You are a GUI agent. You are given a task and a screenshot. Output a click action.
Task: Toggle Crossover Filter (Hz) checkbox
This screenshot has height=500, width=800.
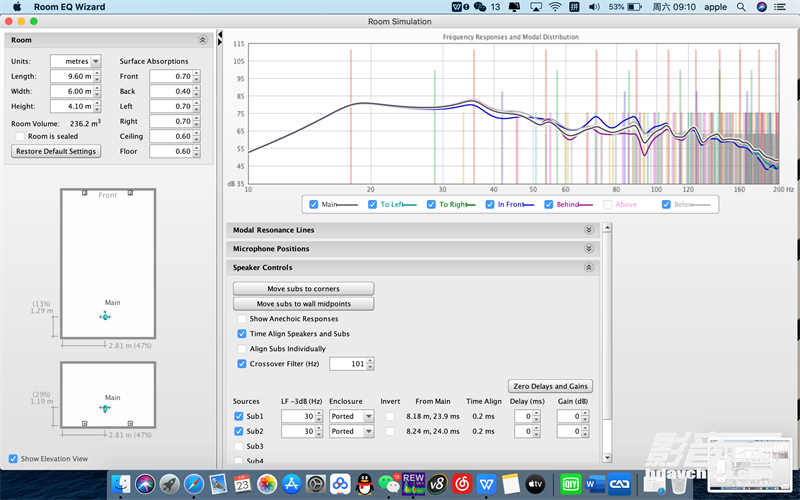coord(242,364)
